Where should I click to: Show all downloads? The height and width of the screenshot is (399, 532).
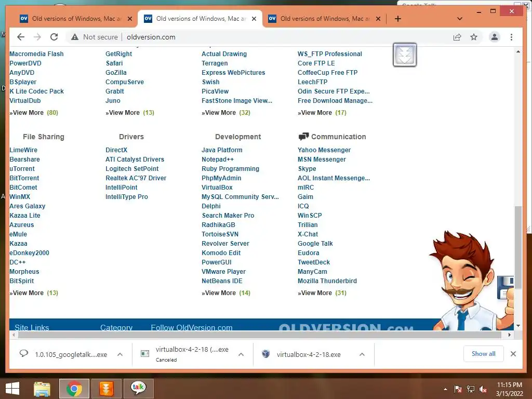click(x=483, y=354)
